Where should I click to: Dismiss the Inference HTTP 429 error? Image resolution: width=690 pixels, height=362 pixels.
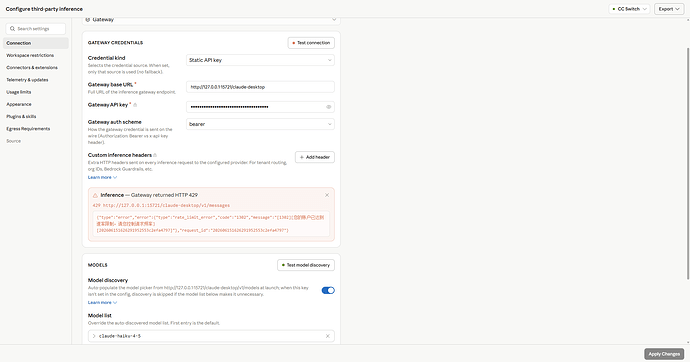[x=327, y=195]
